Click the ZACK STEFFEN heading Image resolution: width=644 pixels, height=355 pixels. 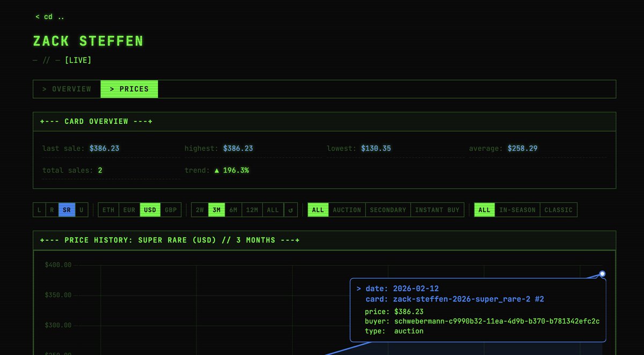(x=88, y=41)
